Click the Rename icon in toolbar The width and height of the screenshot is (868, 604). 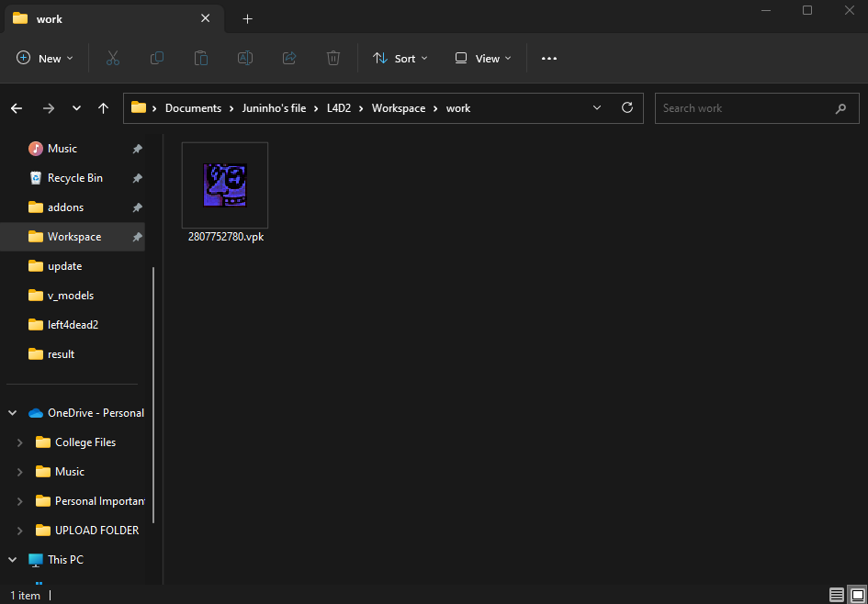[245, 58]
